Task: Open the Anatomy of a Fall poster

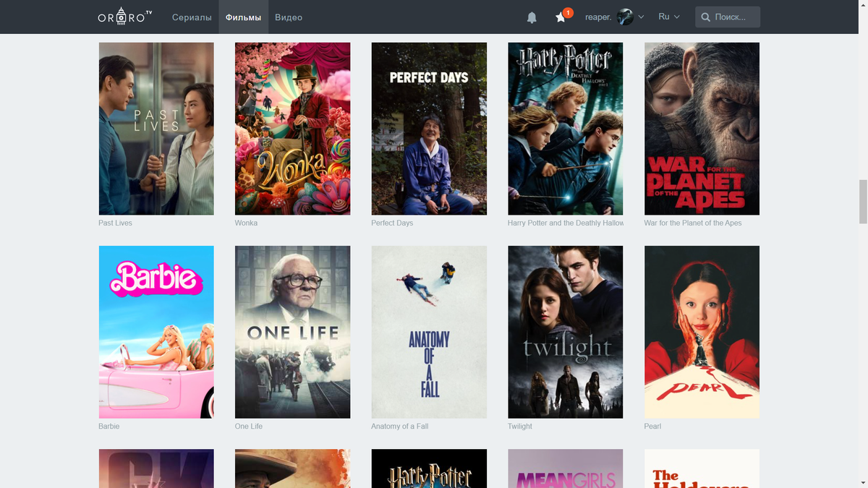Action: (429, 332)
